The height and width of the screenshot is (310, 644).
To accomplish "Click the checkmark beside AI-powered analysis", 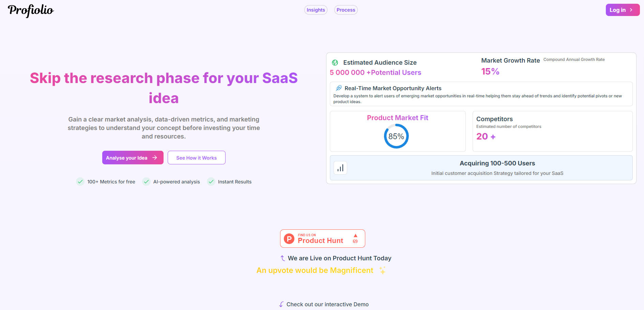I will (146, 182).
